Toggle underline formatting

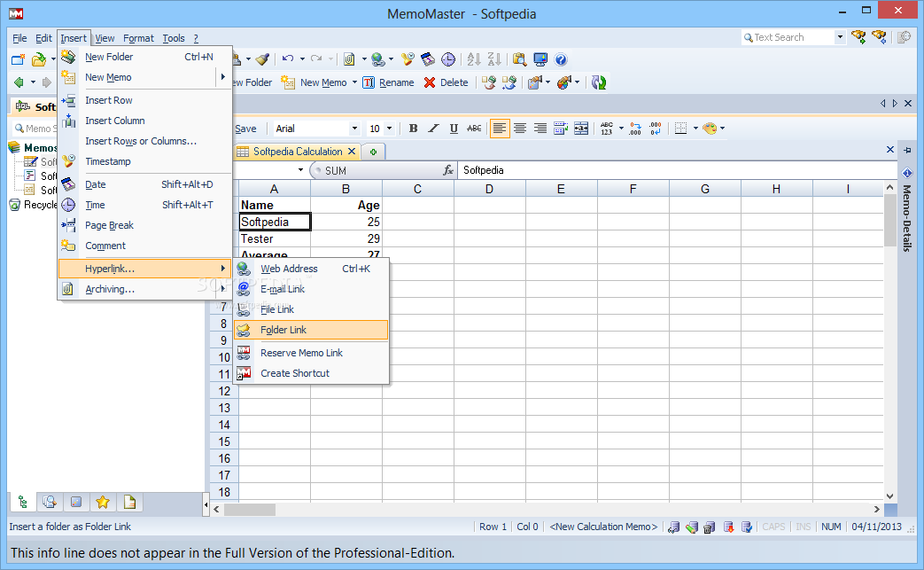[454, 129]
